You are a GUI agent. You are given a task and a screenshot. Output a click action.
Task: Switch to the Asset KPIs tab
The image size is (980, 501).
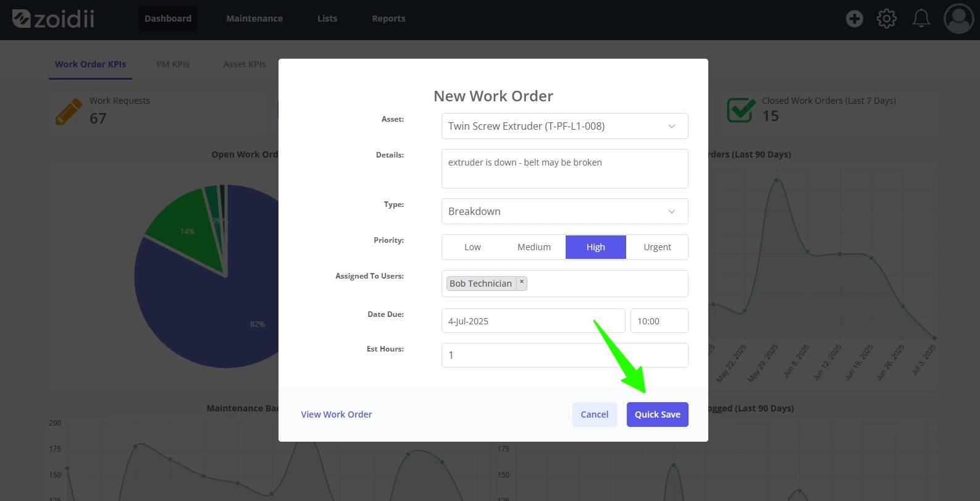pos(245,64)
